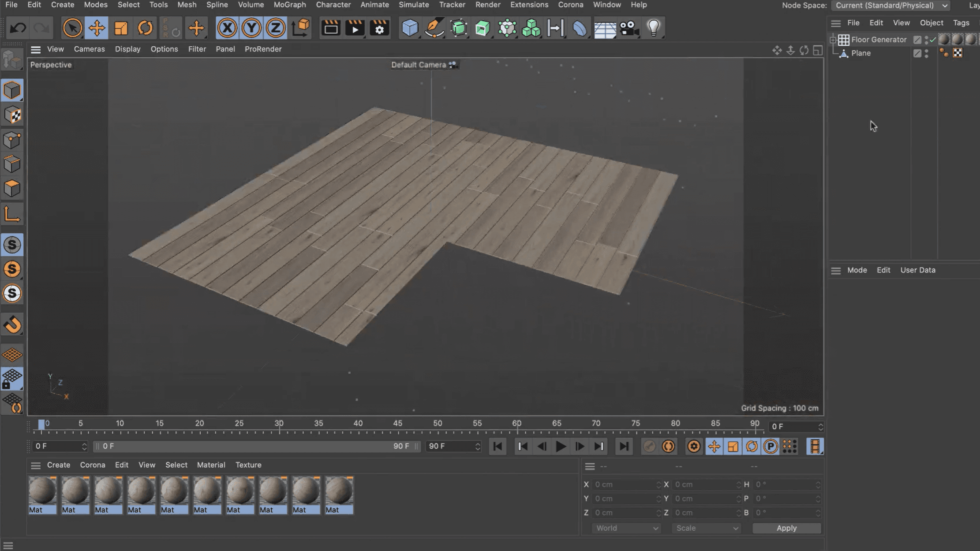980x551 pixels.
Task: Click the Spline Pen tool icon
Action: coord(434,28)
